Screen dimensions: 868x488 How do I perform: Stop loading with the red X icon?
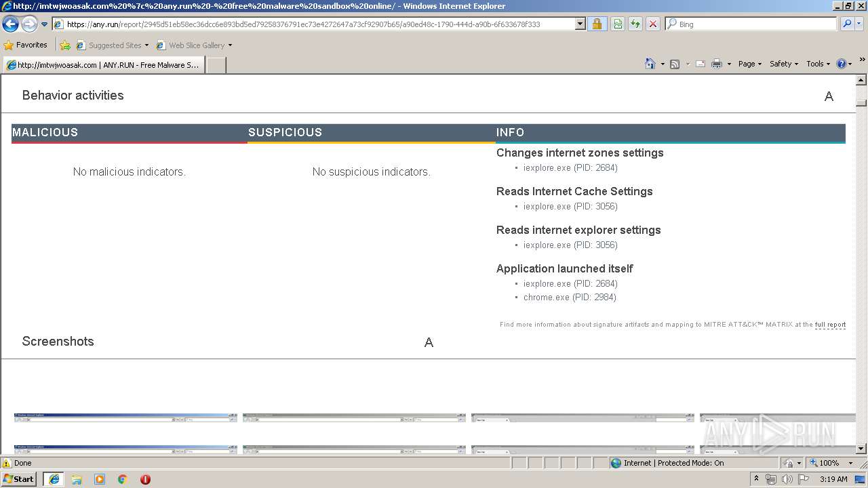point(653,24)
